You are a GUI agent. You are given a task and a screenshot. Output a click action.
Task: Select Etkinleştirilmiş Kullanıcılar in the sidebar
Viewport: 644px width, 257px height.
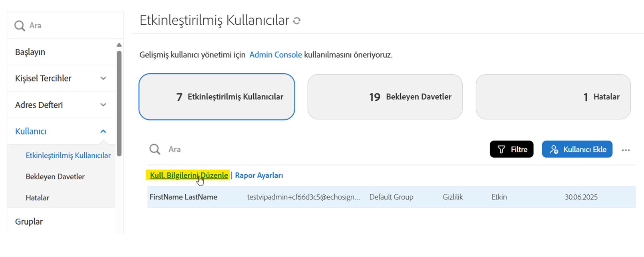pos(68,156)
